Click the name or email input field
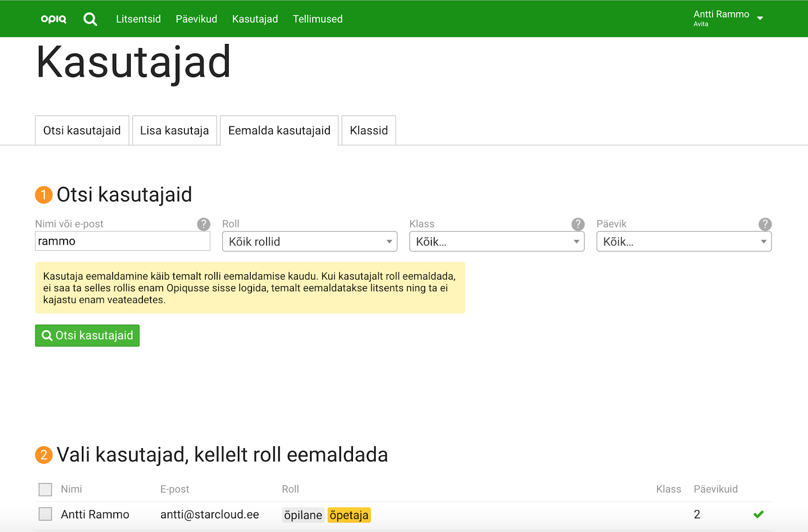Image resolution: width=808 pixels, height=532 pixels. 122,241
